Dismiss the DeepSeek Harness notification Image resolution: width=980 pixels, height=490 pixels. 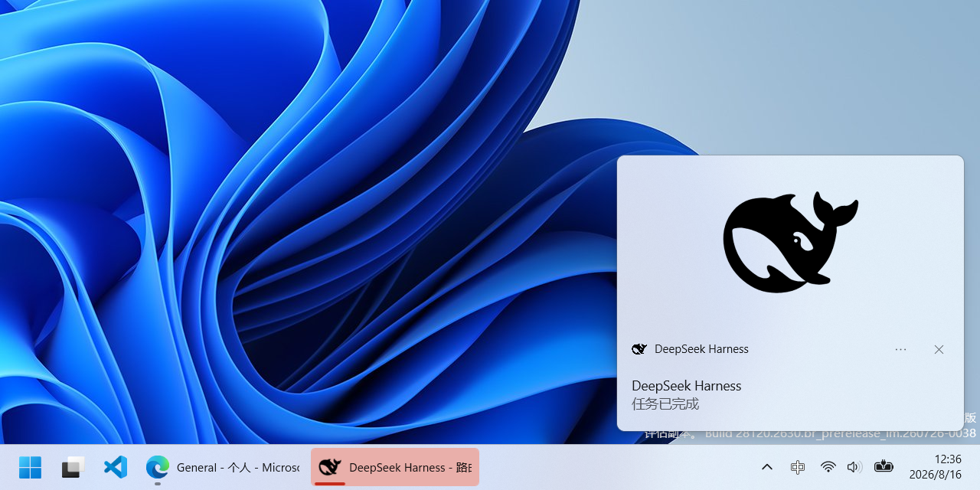click(939, 349)
